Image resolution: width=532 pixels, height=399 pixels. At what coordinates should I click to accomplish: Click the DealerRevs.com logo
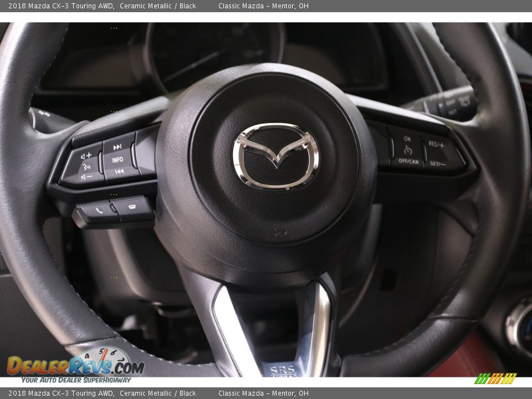tap(76, 364)
